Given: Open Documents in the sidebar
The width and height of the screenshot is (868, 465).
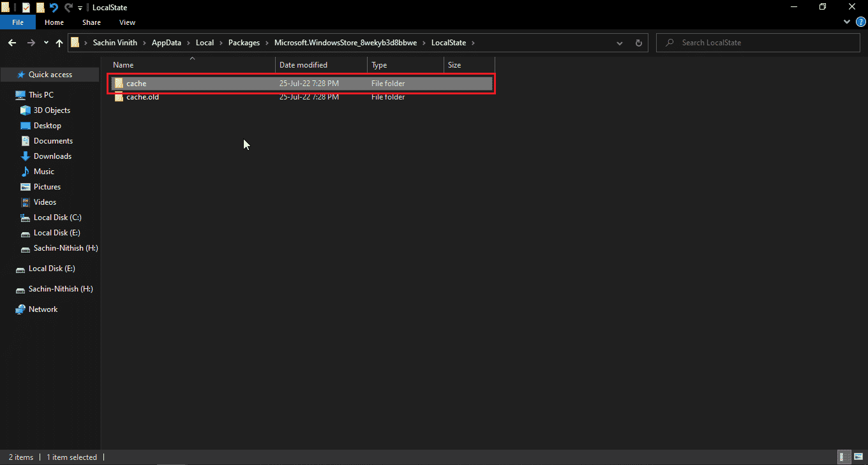Looking at the screenshot, I should [x=53, y=141].
